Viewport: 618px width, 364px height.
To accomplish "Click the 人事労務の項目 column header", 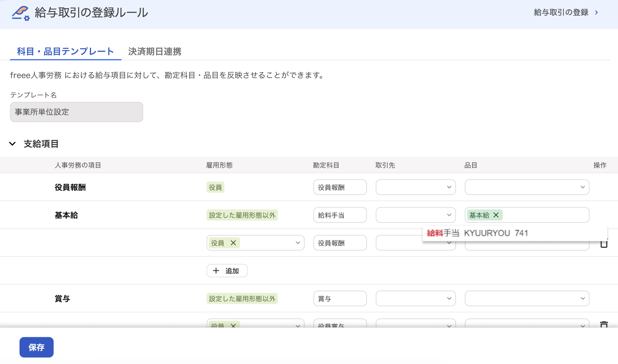I will [78, 165].
